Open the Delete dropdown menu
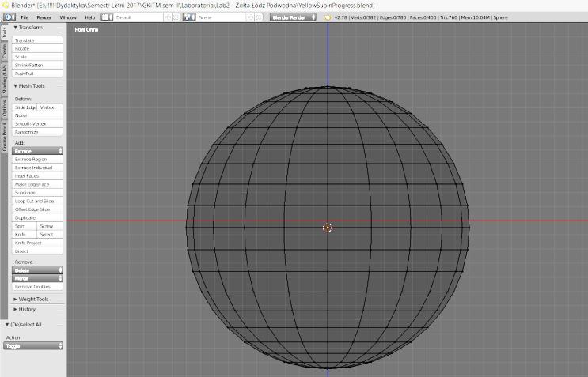This screenshot has height=377, width=588. pyautogui.click(x=37, y=270)
